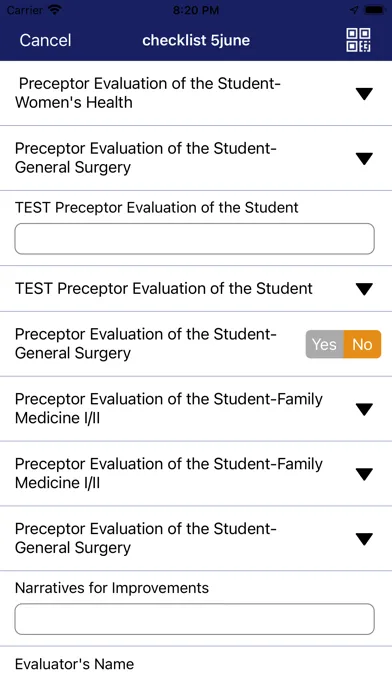The image size is (392, 696).
Task: Tap the QR code scanner icon
Action: pyautogui.click(x=358, y=40)
